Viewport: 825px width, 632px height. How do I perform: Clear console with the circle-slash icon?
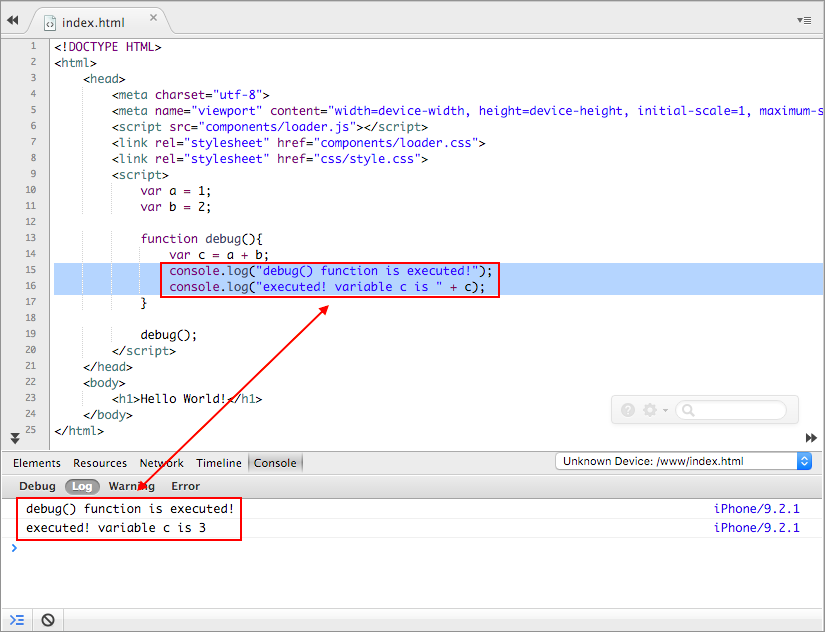click(47, 620)
